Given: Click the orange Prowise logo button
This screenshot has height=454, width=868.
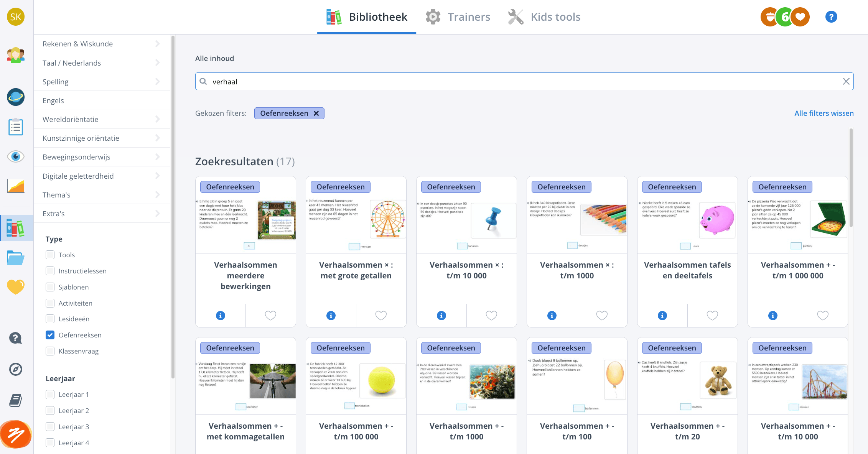Looking at the screenshot, I should point(16,434).
